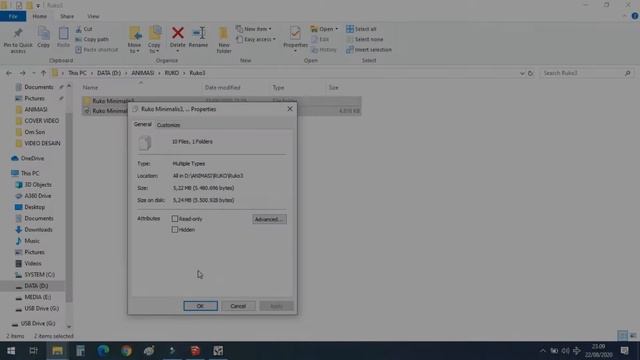Open Music in navigation pane
This screenshot has height=360, width=640.
(x=27, y=241)
